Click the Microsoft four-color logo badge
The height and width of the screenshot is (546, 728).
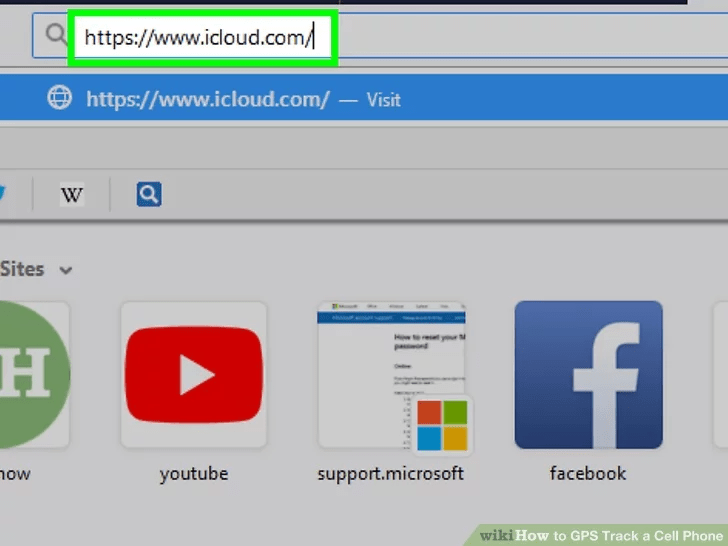pos(442,426)
